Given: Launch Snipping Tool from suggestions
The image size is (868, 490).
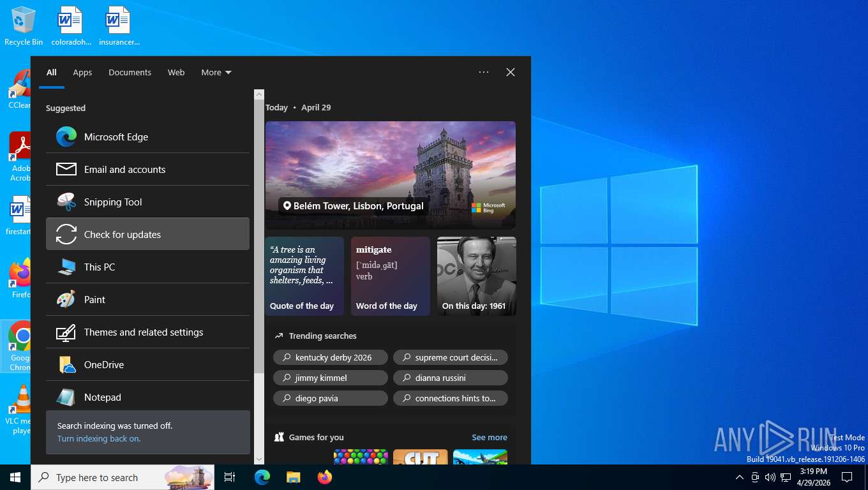Looking at the screenshot, I should [x=147, y=202].
